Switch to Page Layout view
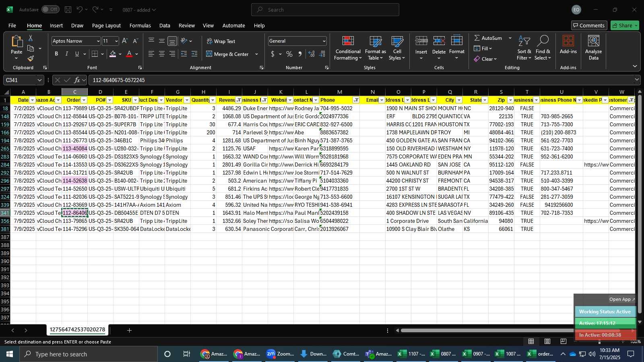This screenshot has width=644, height=362. coord(547,341)
